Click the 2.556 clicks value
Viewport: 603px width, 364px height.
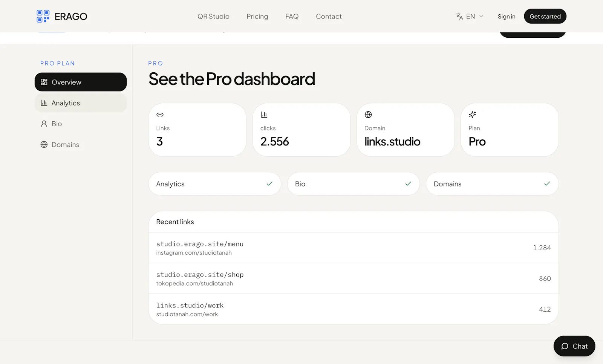(x=275, y=142)
